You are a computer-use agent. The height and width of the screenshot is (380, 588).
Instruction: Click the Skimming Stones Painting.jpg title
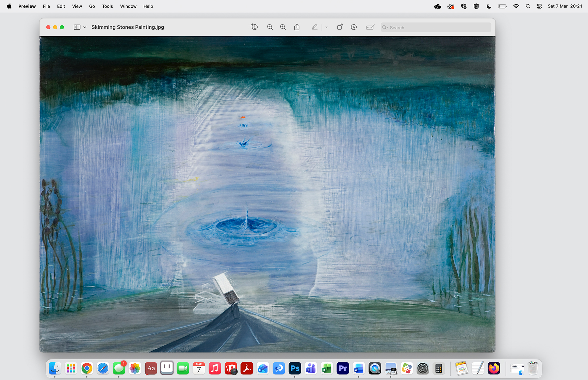point(128,27)
